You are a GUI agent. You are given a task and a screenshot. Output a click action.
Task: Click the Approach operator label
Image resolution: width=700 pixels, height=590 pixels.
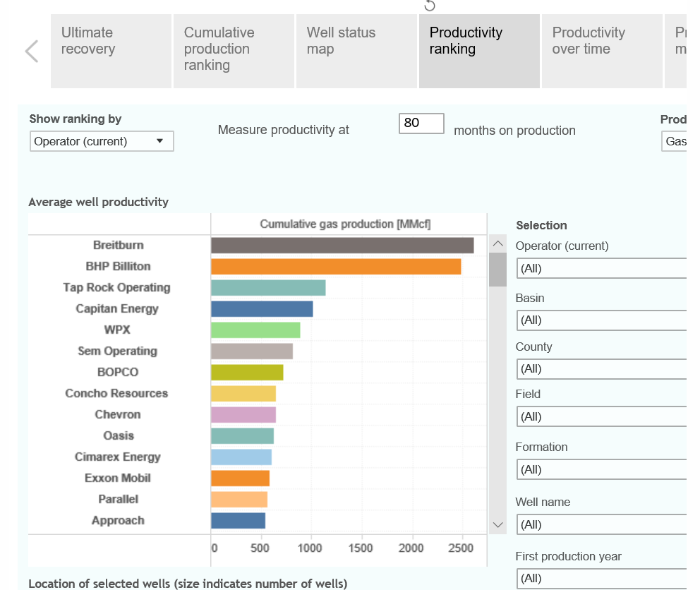tap(119, 521)
